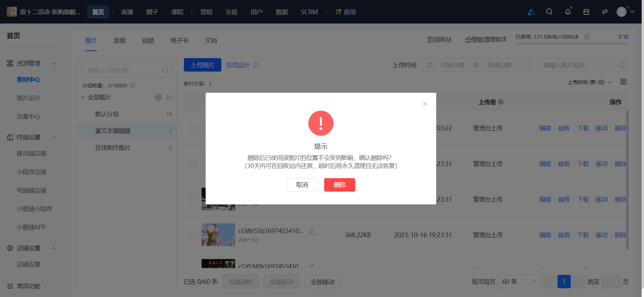644x297 pixels.
Task: Tick the first row's checkbox
Action: point(193,128)
